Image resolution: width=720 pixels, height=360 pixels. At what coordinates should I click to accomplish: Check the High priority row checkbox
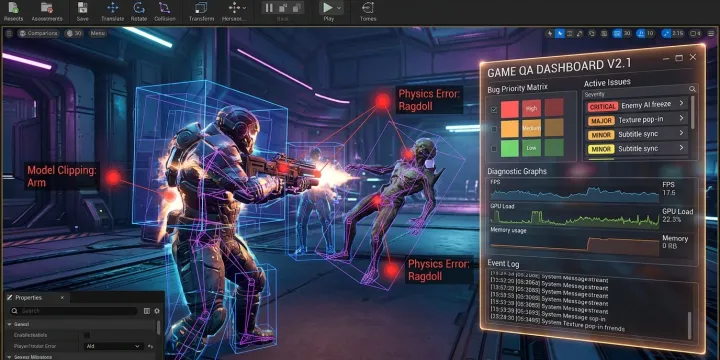[494, 110]
